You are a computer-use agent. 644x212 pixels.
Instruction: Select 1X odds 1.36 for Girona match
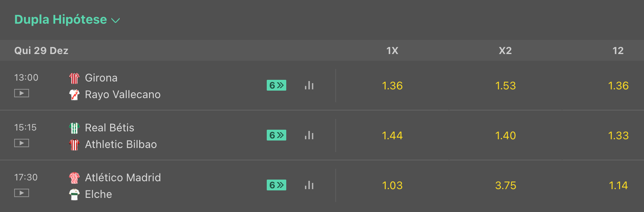[x=392, y=86]
